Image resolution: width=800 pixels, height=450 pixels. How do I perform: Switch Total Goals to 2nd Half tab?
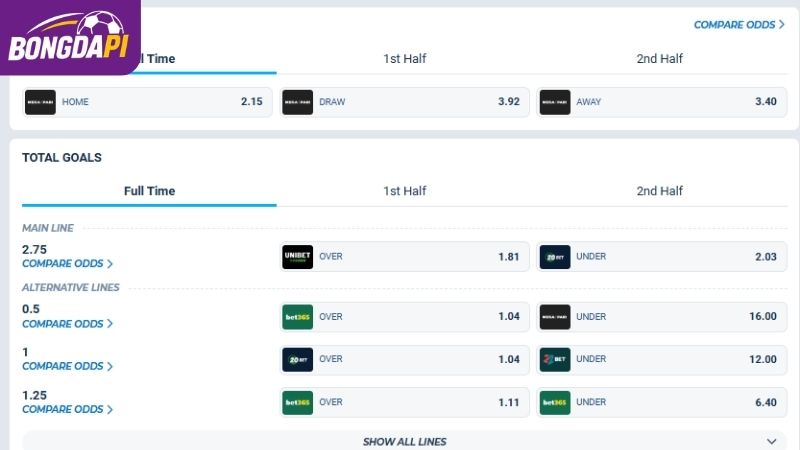(x=659, y=191)
